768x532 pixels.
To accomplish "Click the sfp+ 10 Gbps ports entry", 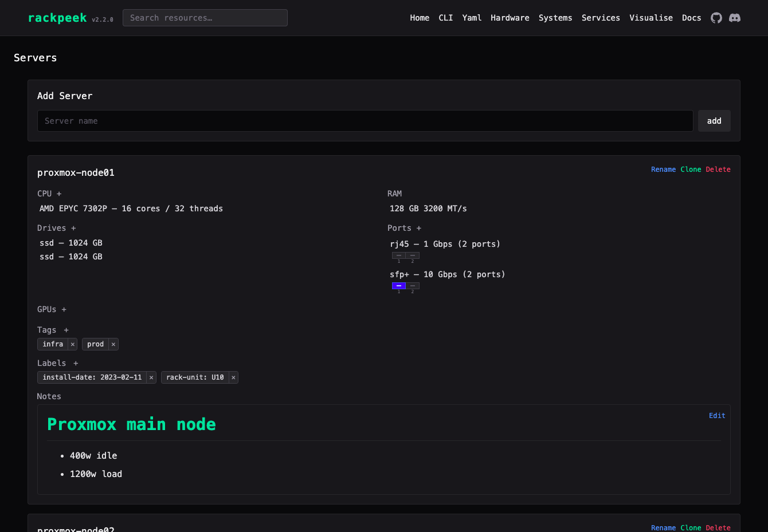I will coord(448,274).
